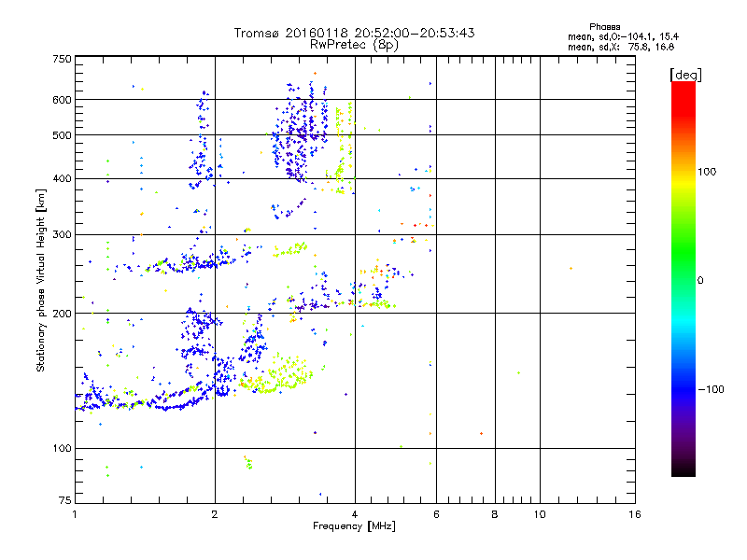This screenshot has height=560, width=747.
Task: Click the x-axis tick label '8'
Action: click(x=495, y=514)
